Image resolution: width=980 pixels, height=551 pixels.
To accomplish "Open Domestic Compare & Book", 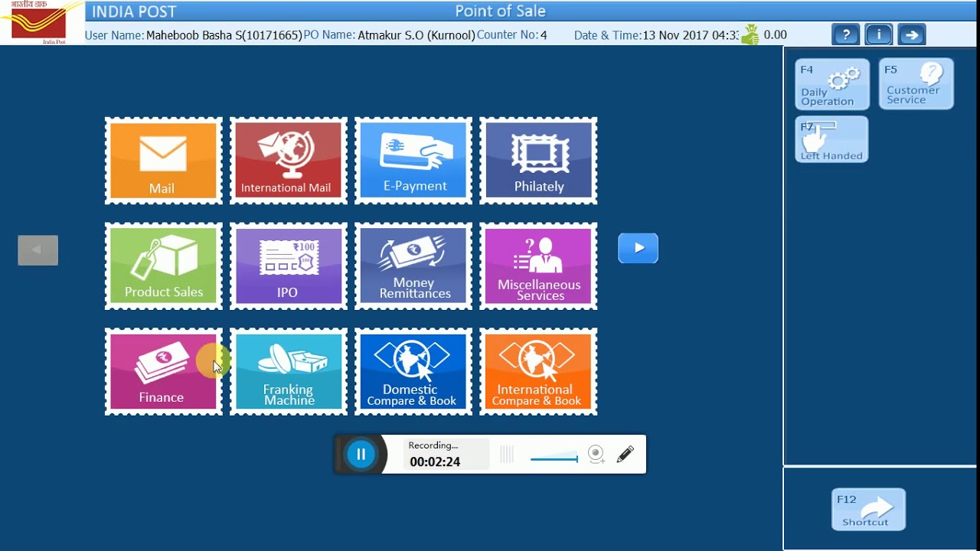I will click(413, 372).
